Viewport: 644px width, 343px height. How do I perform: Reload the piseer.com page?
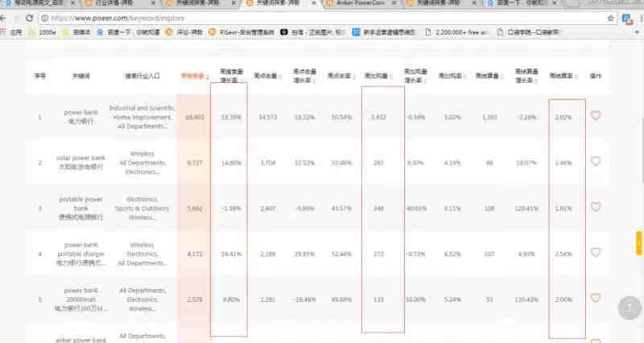coord(29,18)
